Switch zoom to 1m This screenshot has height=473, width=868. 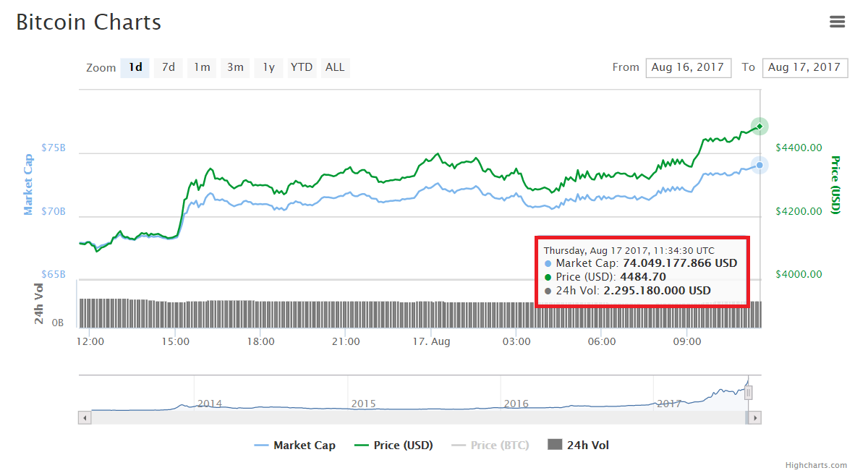pyautogui.click(x=202, y=67)
